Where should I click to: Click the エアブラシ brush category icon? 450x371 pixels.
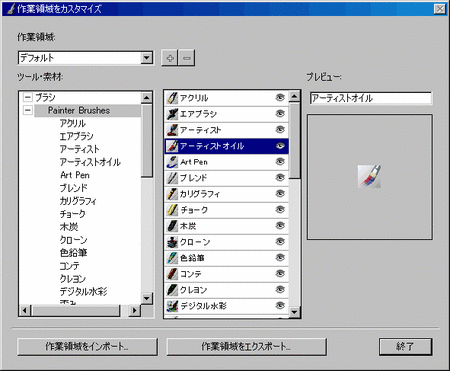(x=172, y=114)
